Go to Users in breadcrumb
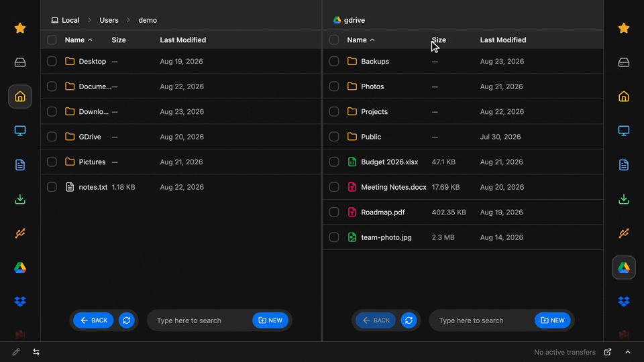The height and width of the screenshot is (362, 644). tap(109, 20)
